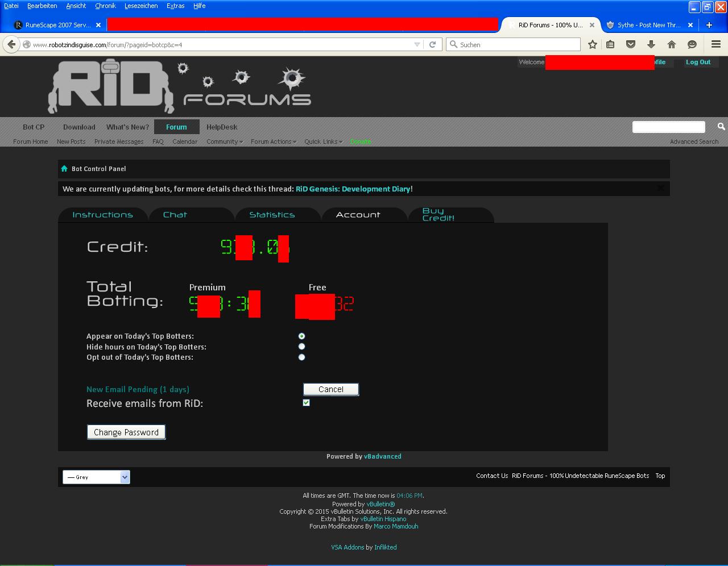Screen dimensions: 728x566
Task: Click the vBadvanced link
Action: point(383,456)
